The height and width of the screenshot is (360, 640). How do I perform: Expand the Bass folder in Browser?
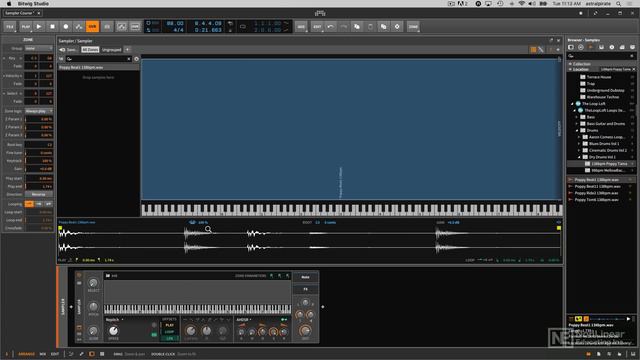tap(577, 117)
